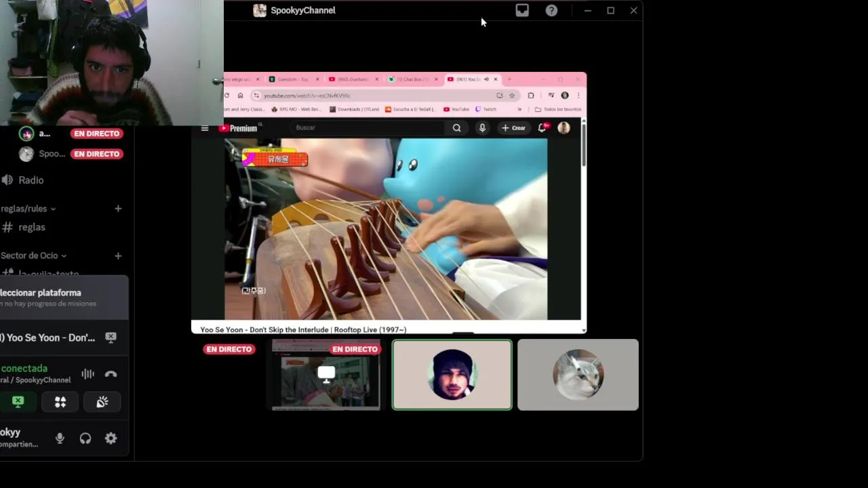
Task: Click the Yoo Se Yoon video title
Action: pyautogui.click(x=303, y=330)
